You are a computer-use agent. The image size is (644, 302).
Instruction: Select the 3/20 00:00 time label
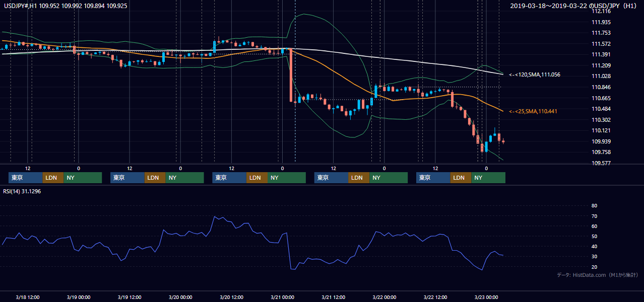pyautogui.click(x=180, y=297)
